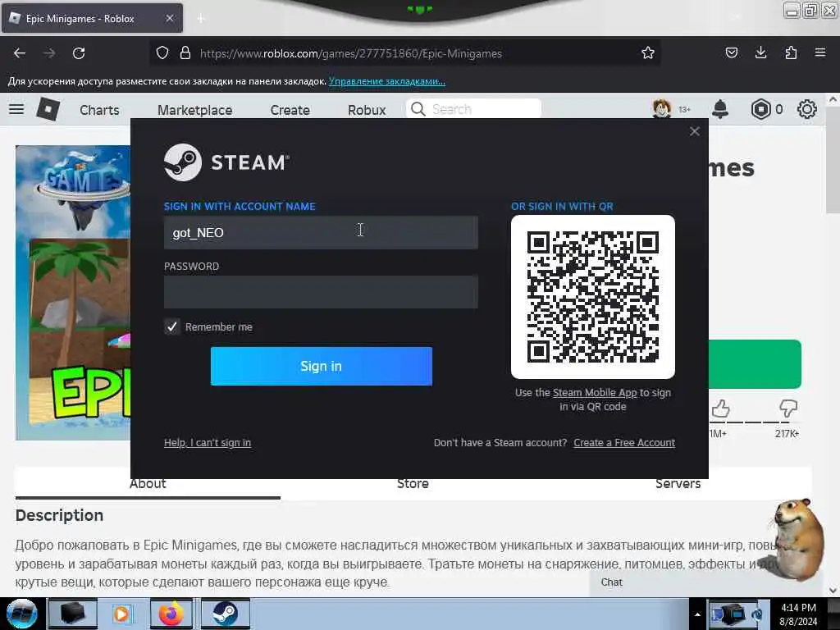Click the green play button

click(755, 363)
